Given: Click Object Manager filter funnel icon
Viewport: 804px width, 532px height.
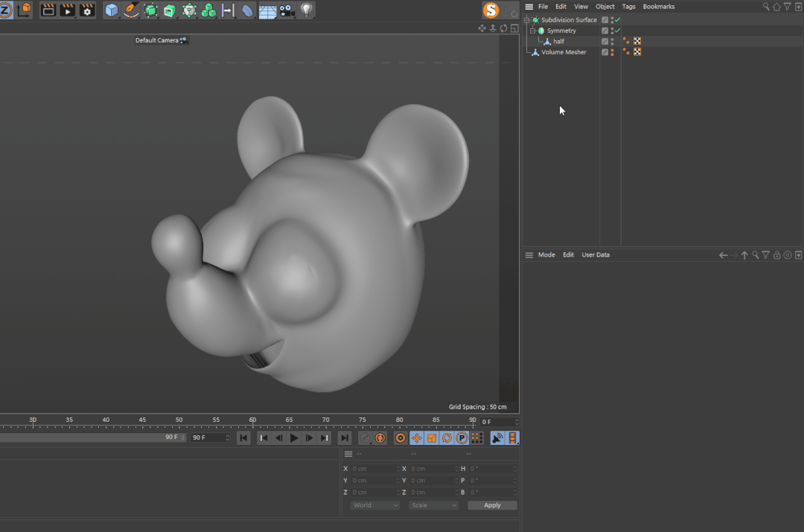Looking at the screenshot, I should 787,7.
